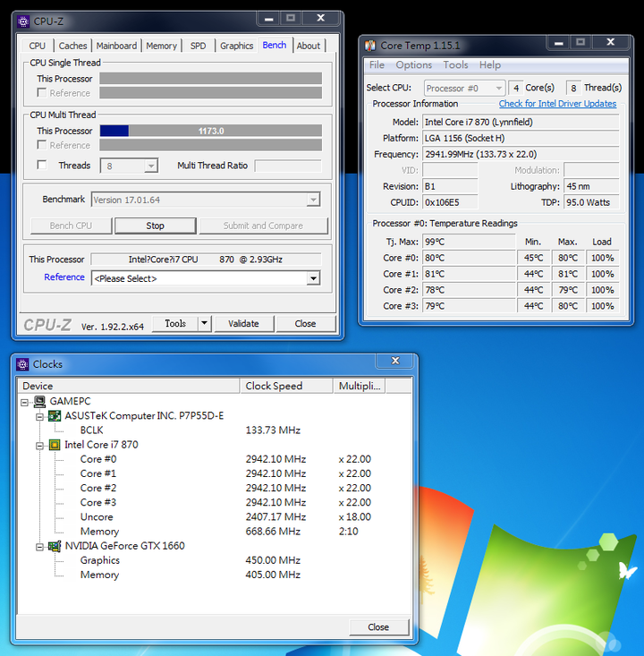This screenshot has width=644, height=656.
Task: Click the Multi Thread progress bar 1173.0
Action: (x=211, y=131)
